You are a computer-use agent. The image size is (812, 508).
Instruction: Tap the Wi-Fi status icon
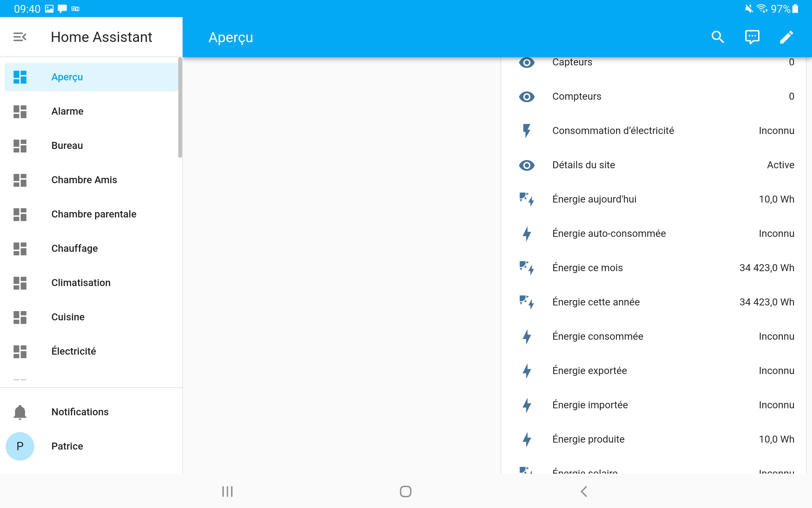(762, 9)
